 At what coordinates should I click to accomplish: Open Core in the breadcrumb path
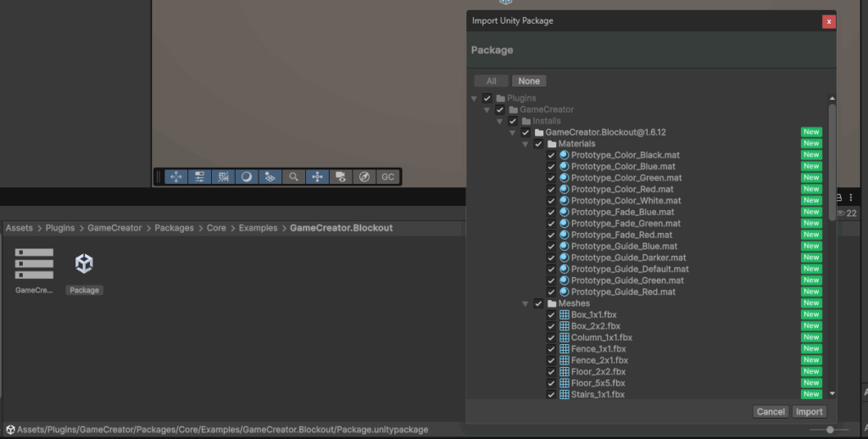(x=216, y=228)
